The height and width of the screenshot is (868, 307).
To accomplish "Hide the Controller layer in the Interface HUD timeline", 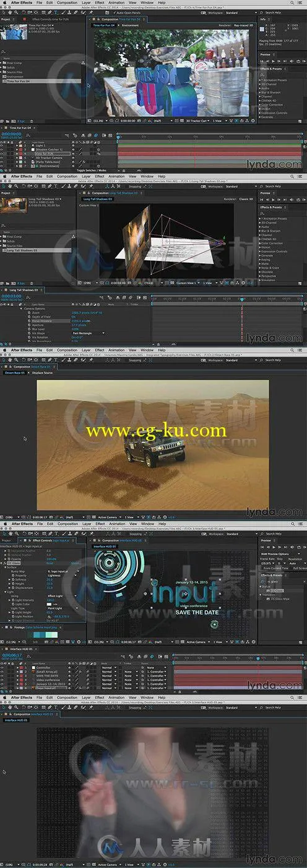I will (x=2, y=667).
